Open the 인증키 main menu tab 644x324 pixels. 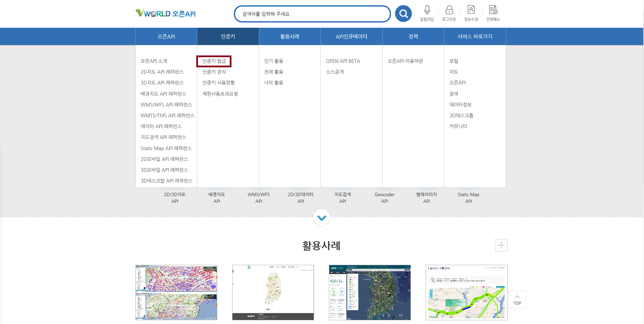click(228, 37)
